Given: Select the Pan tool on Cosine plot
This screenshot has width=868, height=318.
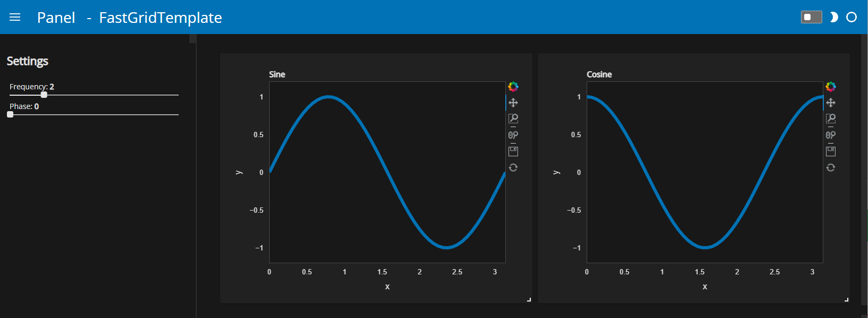Looking at the screenshot, I should pyautogui.click(x=831, y=103).
